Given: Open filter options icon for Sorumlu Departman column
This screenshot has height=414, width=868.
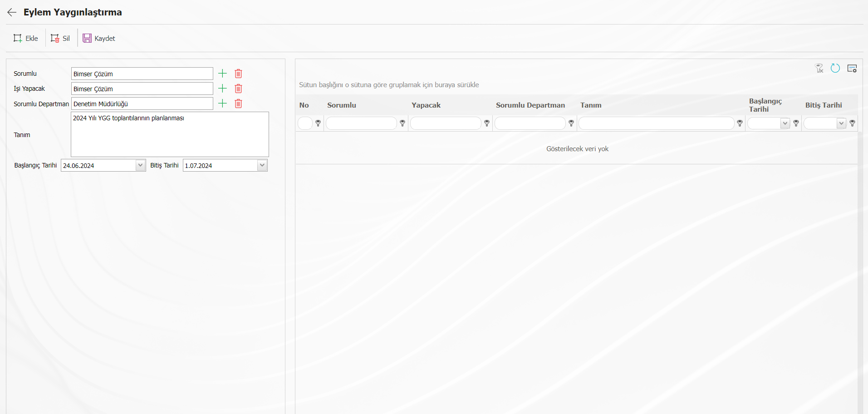Looking at the screenshot, I should [x=571, y=123].
